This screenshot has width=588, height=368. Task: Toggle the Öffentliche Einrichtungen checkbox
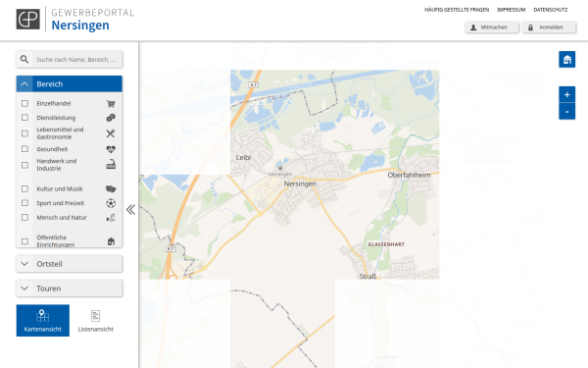coord(24,241)
